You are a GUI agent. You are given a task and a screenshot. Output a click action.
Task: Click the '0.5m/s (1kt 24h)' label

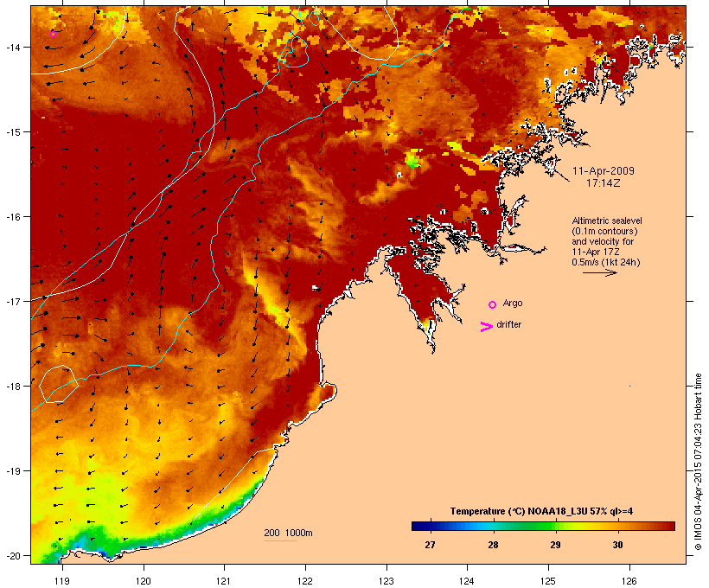point(606,262)
